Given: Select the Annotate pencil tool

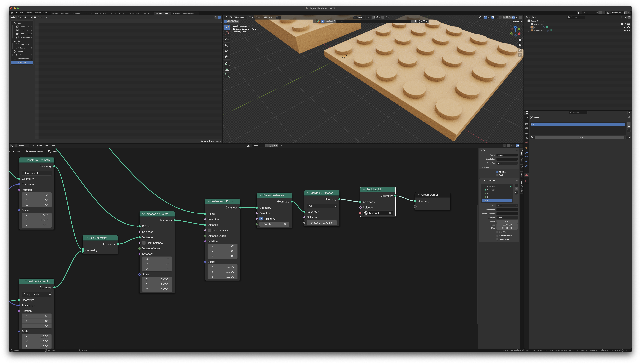Looking at the screenshot, I should coord(227,63).
